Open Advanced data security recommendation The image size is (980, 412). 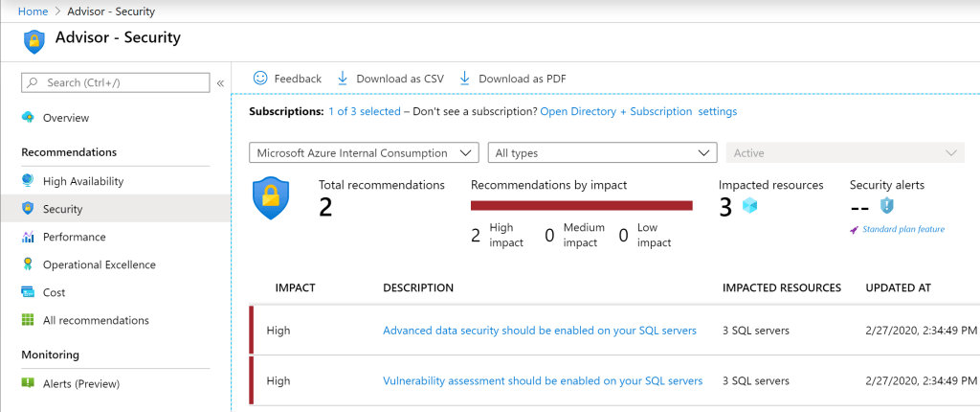click(539, 331)
